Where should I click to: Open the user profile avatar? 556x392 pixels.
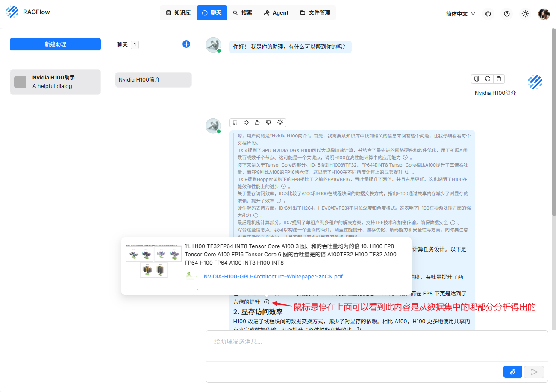pos(544,14)
